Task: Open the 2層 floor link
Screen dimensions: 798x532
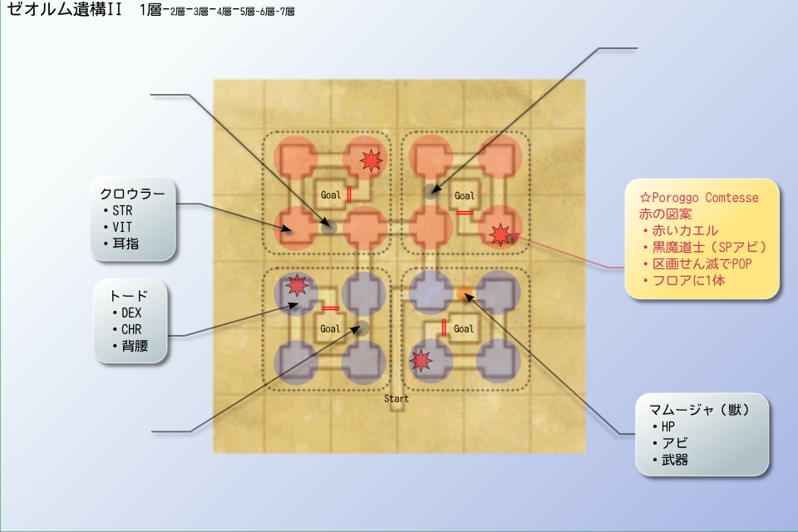Action: click(178, 12)
